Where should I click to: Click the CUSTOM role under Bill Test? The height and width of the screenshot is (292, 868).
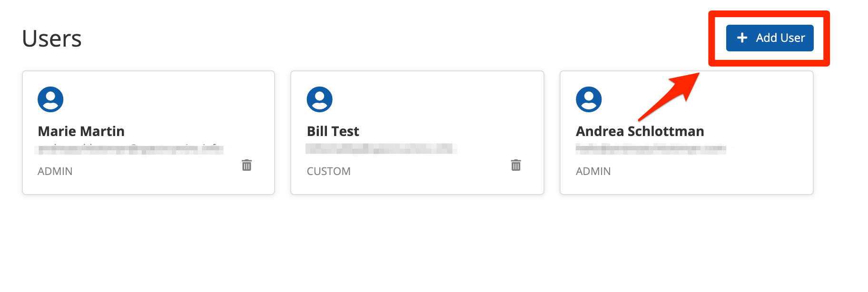coord(328,171)
